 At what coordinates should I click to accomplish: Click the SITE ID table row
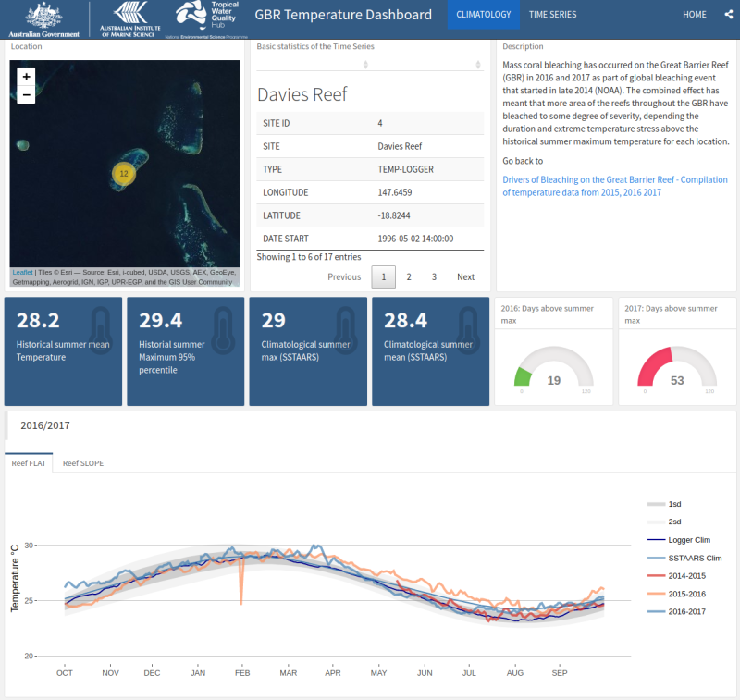coord(370,123)
